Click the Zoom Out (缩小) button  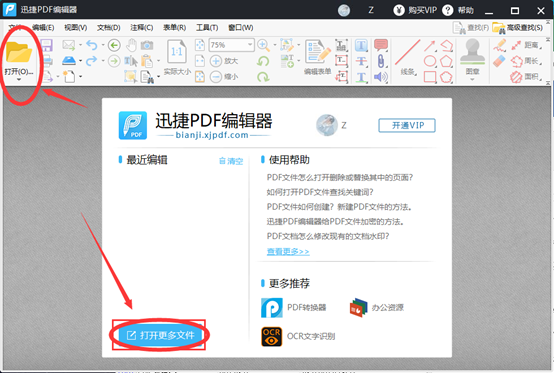tap(224, 76)
